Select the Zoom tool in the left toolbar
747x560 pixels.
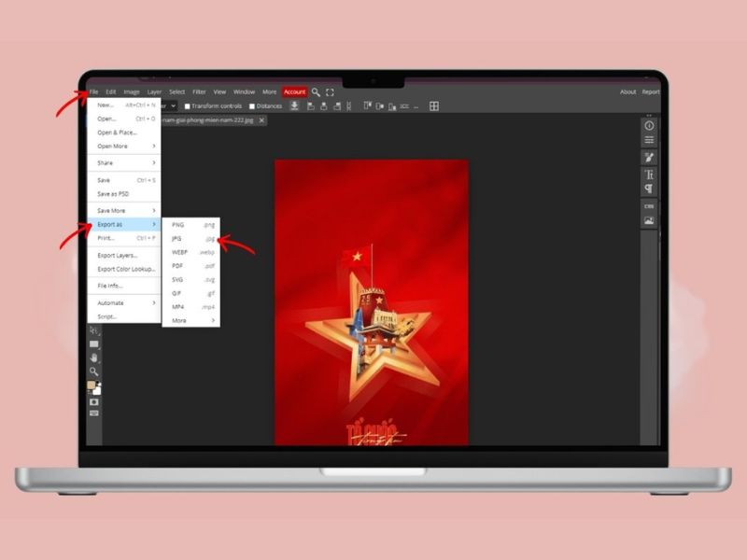pos(94,371)
